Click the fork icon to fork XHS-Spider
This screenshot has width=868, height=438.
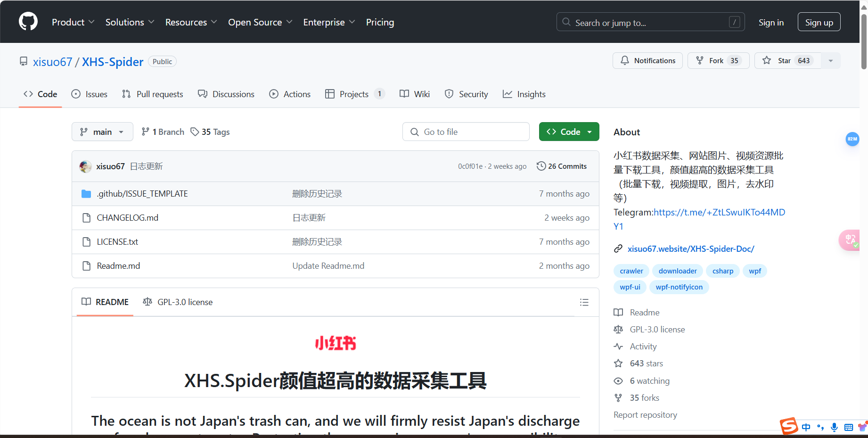(x=699, y=60)
